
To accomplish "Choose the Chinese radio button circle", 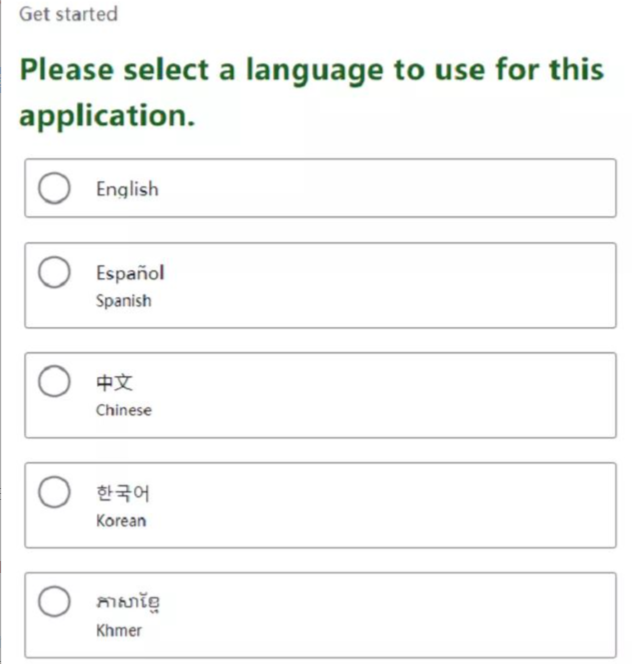I will [54, 382].
